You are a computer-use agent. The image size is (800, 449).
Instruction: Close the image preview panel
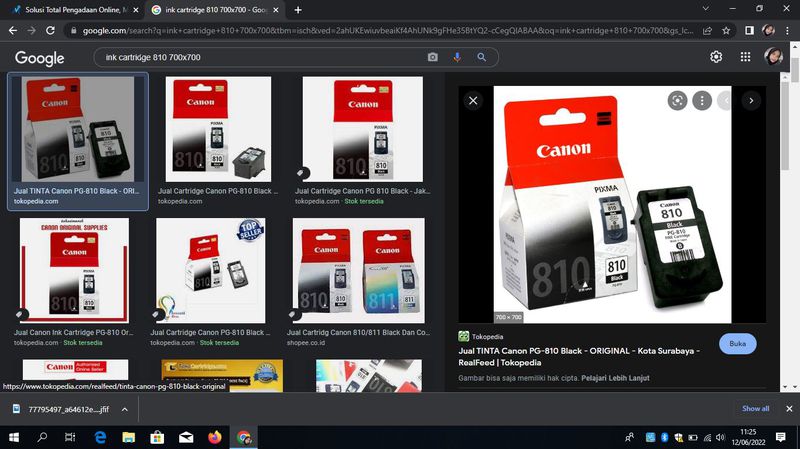click(x=473, y=101)
